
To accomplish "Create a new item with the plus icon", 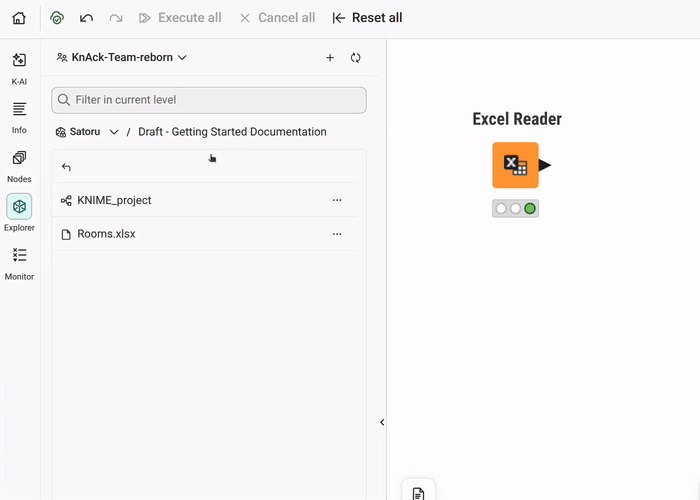I will 330,58.
